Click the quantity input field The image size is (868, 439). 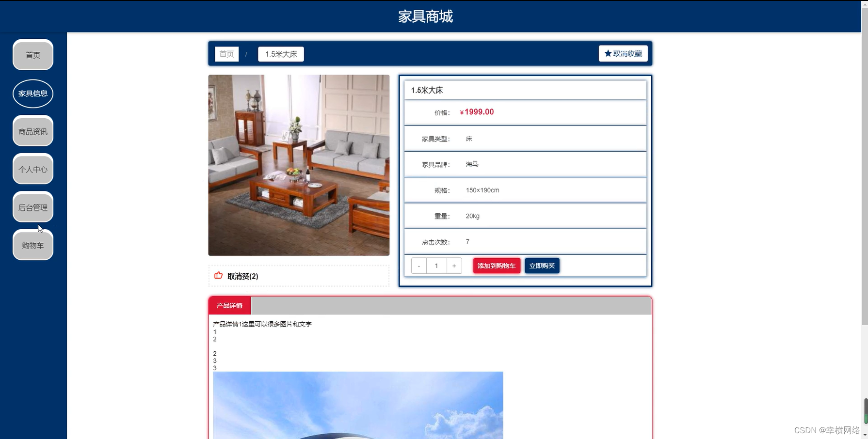[436, 266]
